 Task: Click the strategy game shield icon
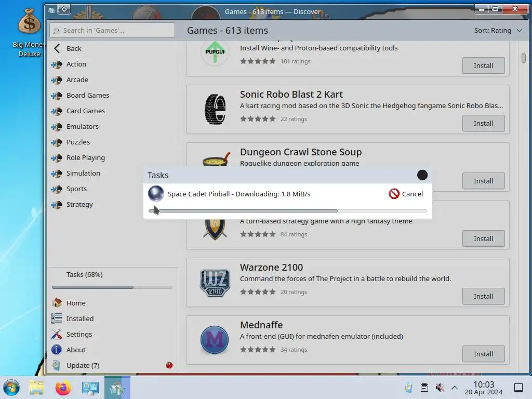(215, 230)
